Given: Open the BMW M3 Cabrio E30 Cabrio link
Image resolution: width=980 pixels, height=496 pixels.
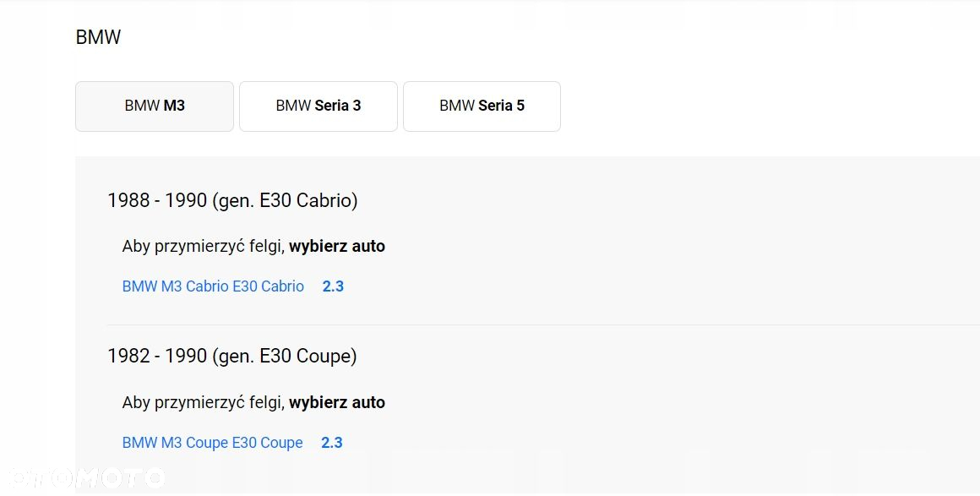Looking at the screenshot, I should [213, 286].
